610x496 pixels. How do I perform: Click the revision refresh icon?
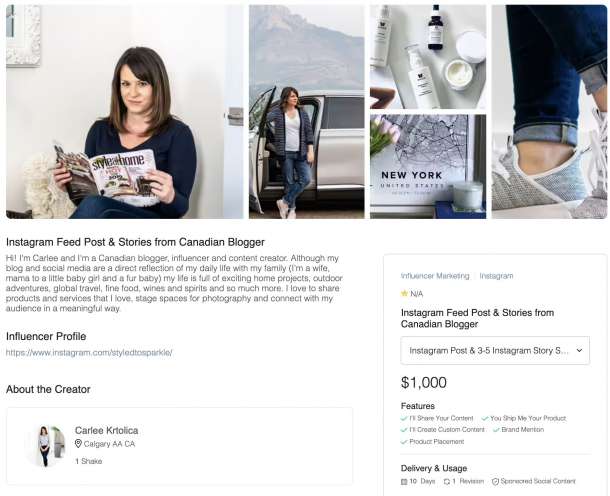coord(446,482)
